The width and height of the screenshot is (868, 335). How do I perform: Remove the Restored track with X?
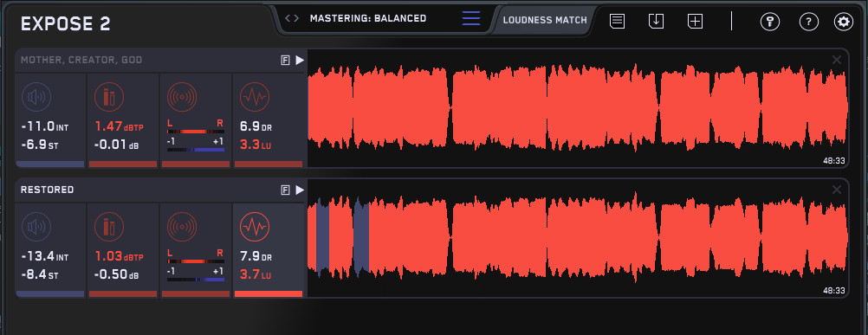pos(837,190)
